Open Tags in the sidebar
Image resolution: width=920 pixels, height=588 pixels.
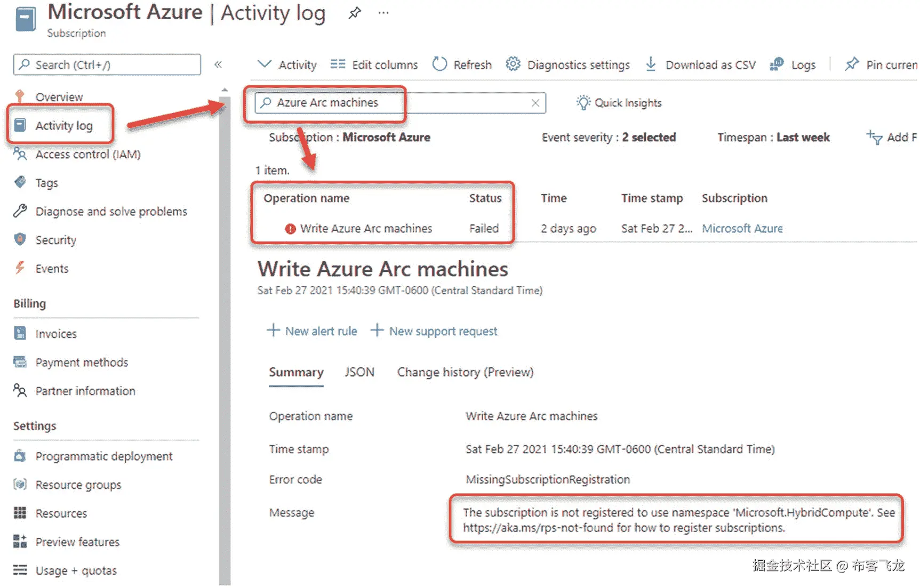point(46,183)
